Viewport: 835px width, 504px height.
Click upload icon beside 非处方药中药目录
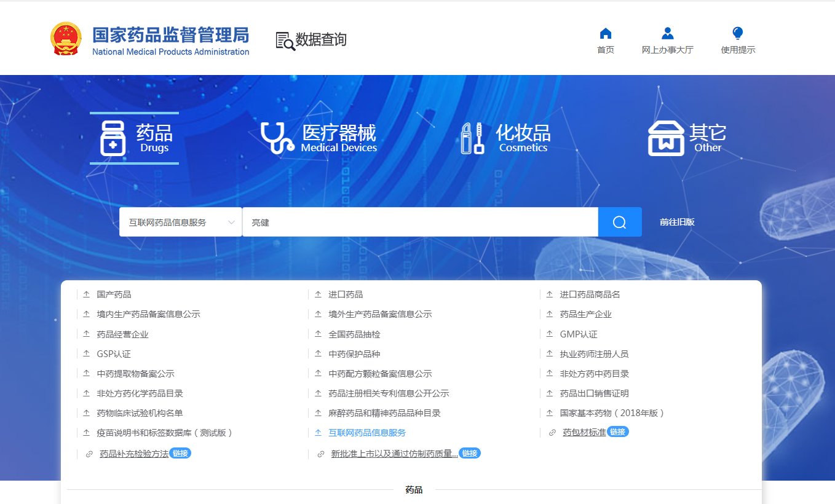(549, 374)
